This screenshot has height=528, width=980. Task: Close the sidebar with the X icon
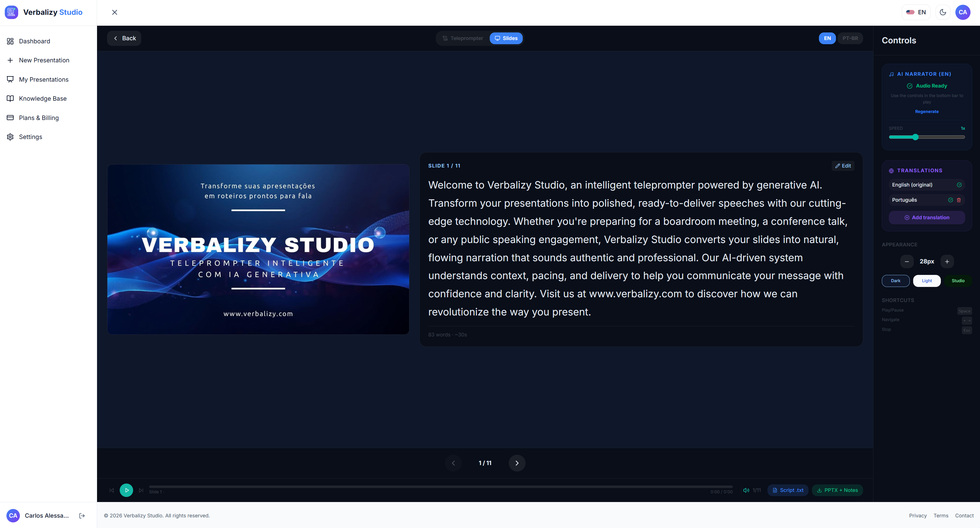click(114, 12)
